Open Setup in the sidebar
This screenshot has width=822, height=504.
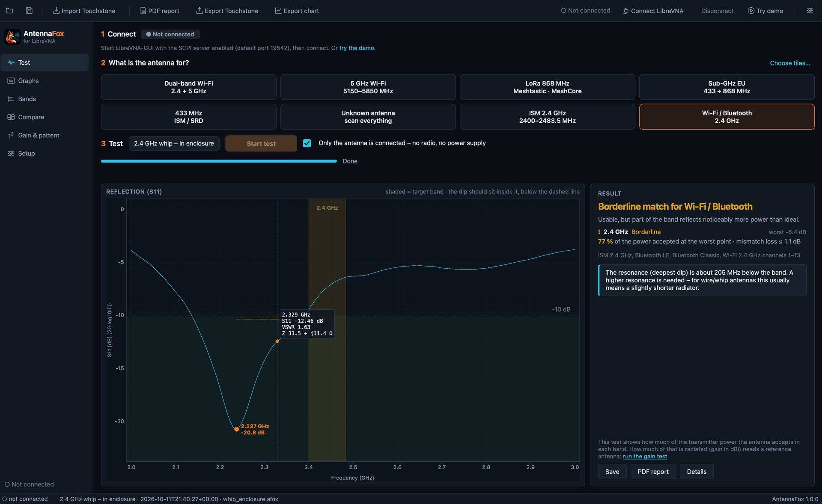point(45,154)
